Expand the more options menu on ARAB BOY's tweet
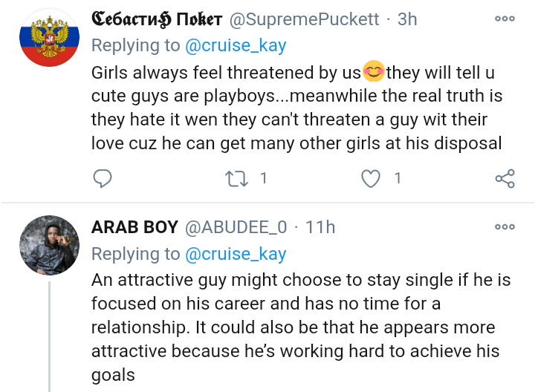 tap(505, 226)
